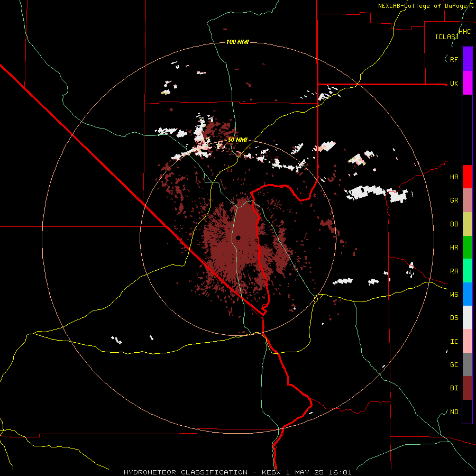Click the BD legend label
This screenshot has height=476, width=476.
(454, 224)
